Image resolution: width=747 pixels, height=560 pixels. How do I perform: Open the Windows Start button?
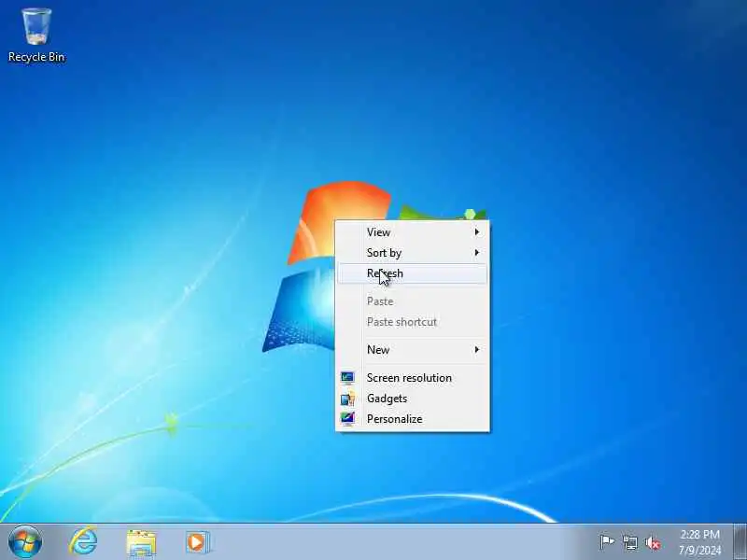point(25,542)
